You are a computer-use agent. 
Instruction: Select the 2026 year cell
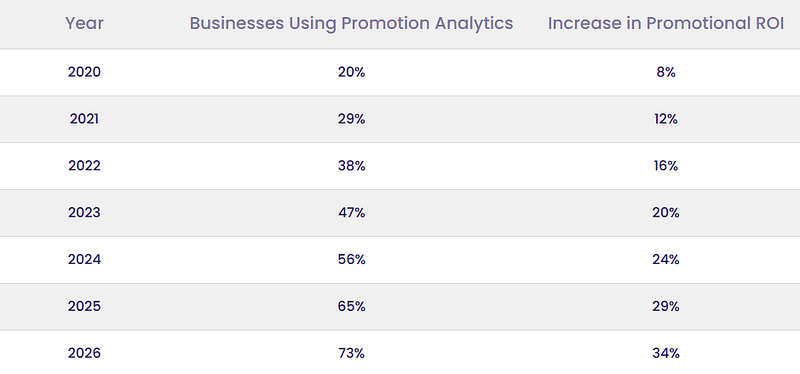point(84,354)
